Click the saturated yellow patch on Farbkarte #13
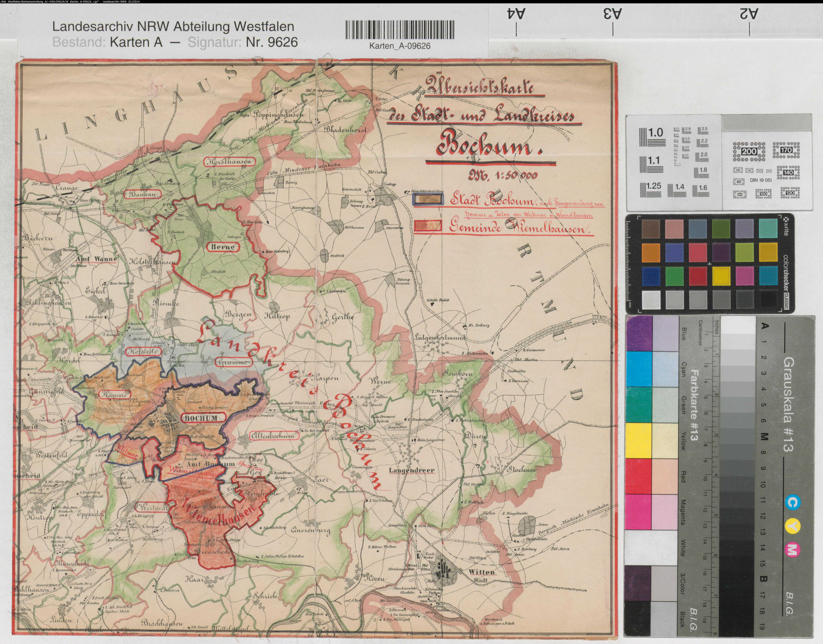The image size is (823, 644). 639,441
